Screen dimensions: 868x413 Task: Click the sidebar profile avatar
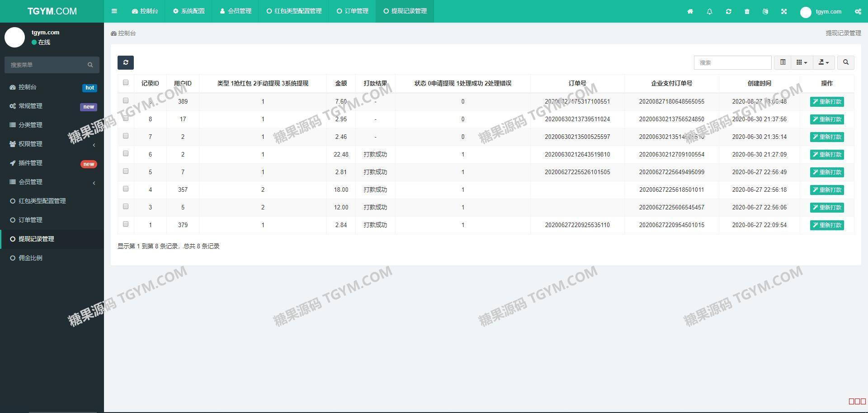[x=14, y=37]
